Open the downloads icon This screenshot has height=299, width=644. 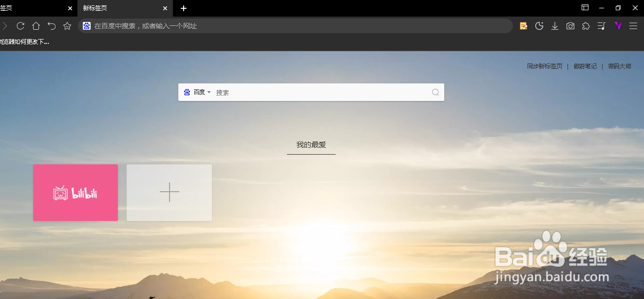pyautogui.click(x=555, y=26)
